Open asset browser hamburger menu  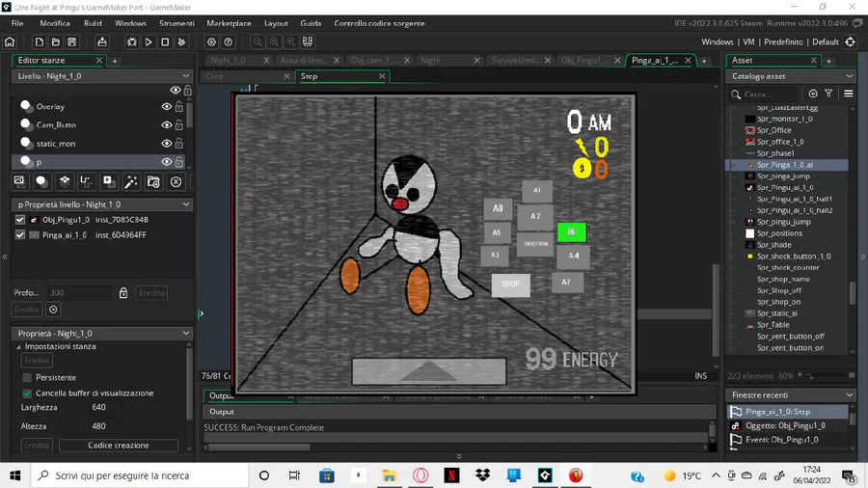(x=848, y=95)
